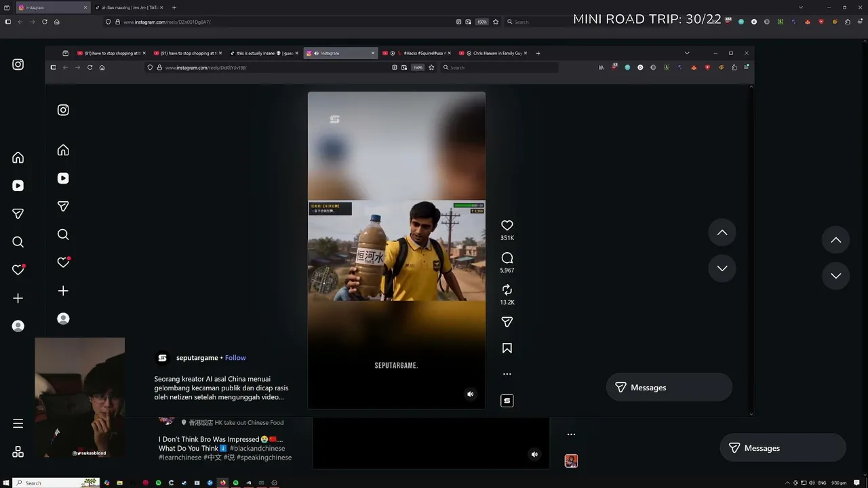Save the seputargame reel with bookmark icon
Screen dimensions: 868x488
click(x=507, y=348)
